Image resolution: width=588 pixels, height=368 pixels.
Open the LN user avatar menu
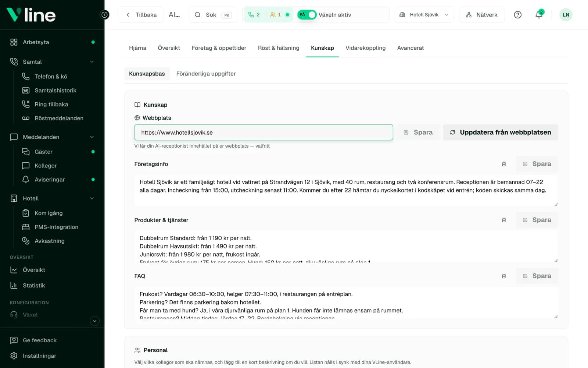[566, 15]
